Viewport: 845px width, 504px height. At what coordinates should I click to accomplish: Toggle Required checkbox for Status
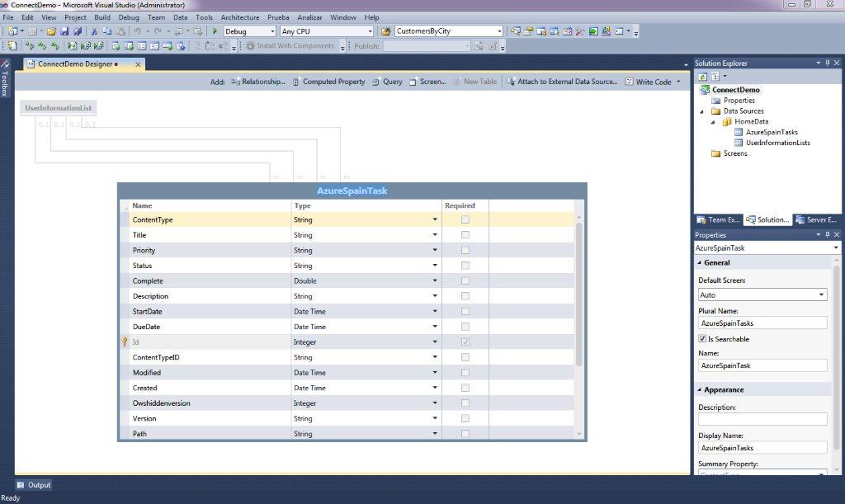pyautogui.click(x=465, y=266)
